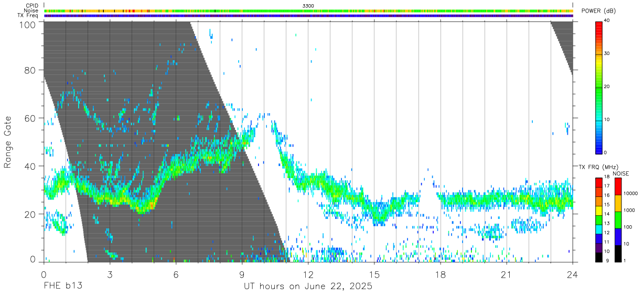The width and height of the screenshot is (644, 297).
Task: Click the CPID label at top left
Action: (31, 6)
